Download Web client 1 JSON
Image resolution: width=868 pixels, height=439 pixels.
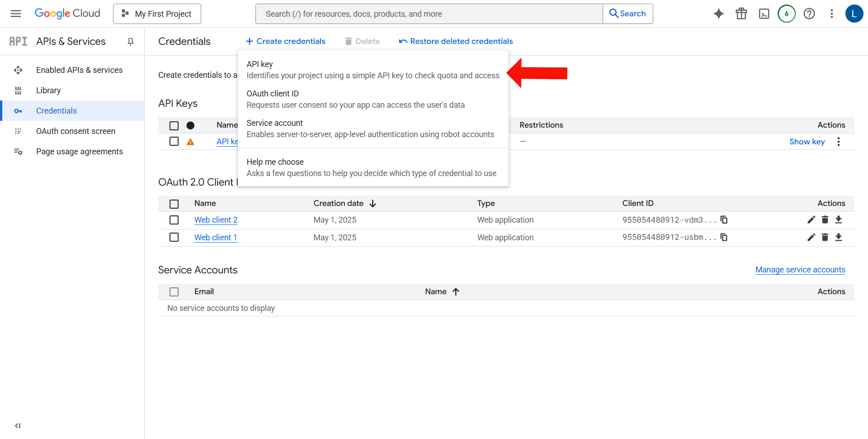click(x=839, y=237)
